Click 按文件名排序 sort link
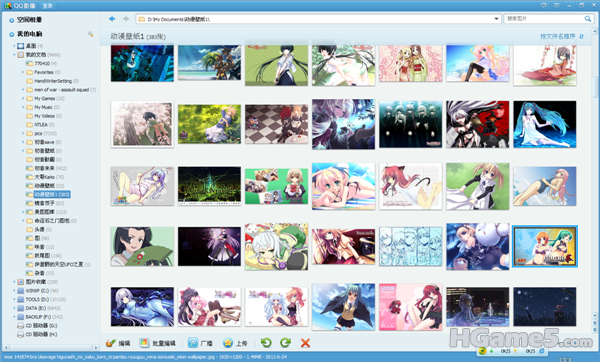The height and width of the screenshot is (362, 600). [558, 36]
